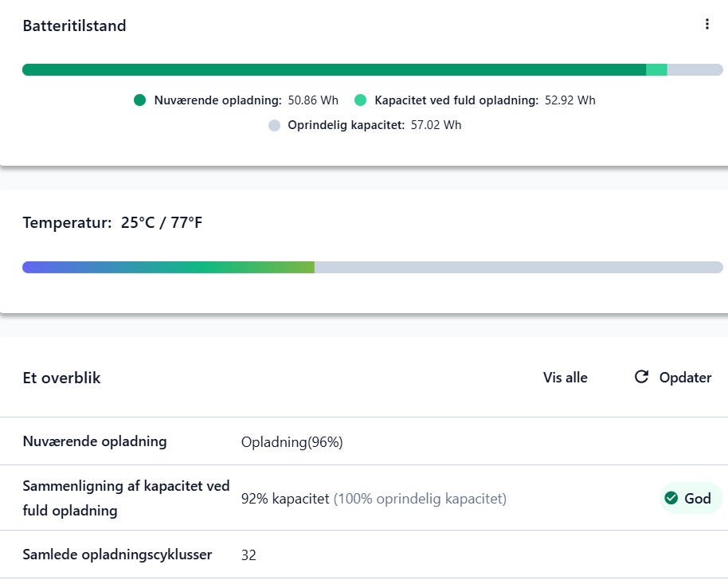Open the Batteritilstand three-dot options menu
This screenshot has height=584, width=728.
point(706,25)
